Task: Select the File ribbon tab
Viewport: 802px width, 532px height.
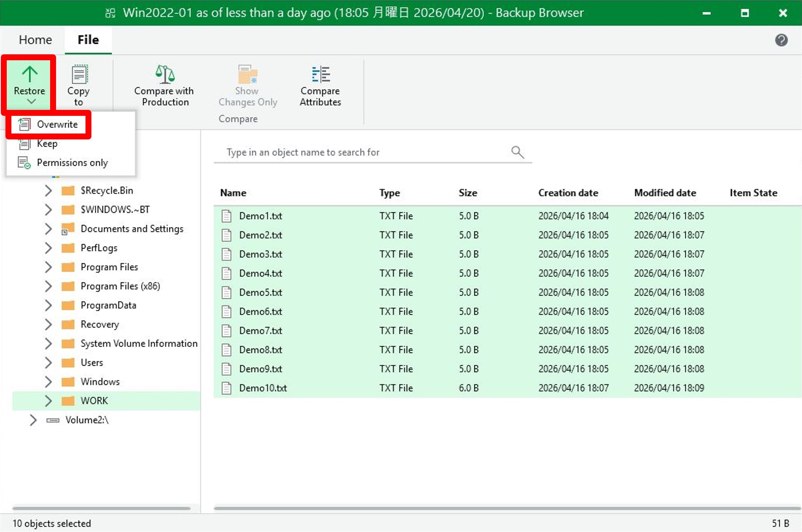Action: [x=88, y=40]
